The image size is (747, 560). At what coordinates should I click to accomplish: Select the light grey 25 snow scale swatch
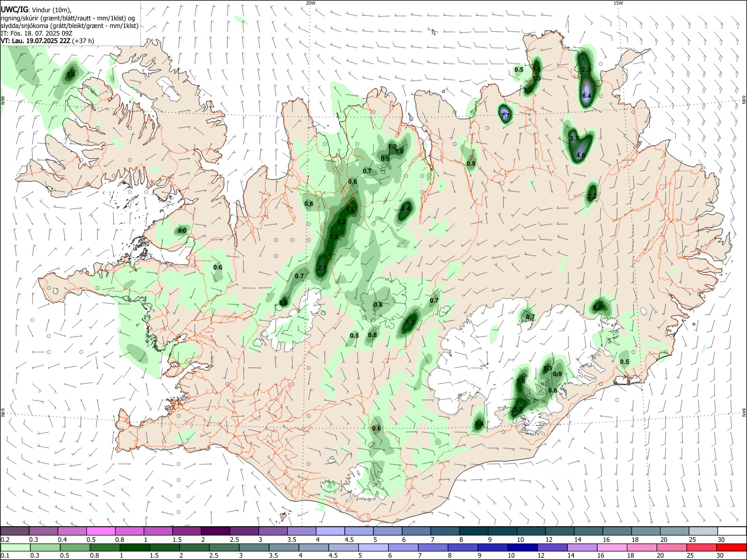(703, 531)
